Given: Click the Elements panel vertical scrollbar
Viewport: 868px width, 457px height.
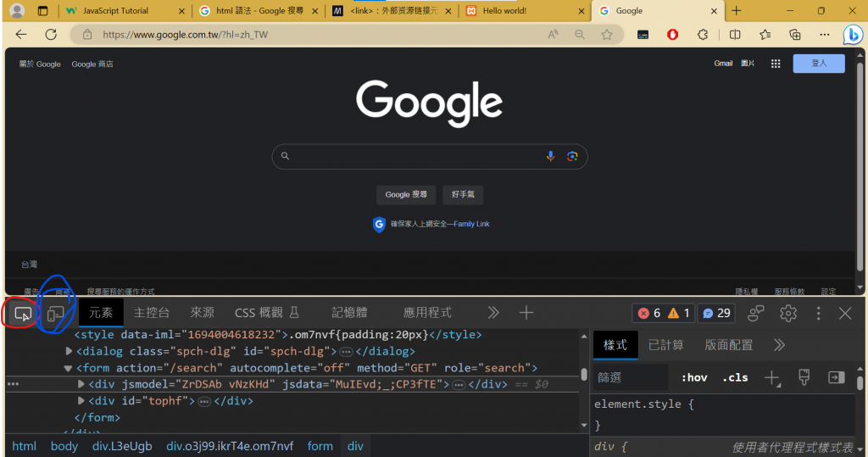Looking at the screenshot, I should [584, 375].
